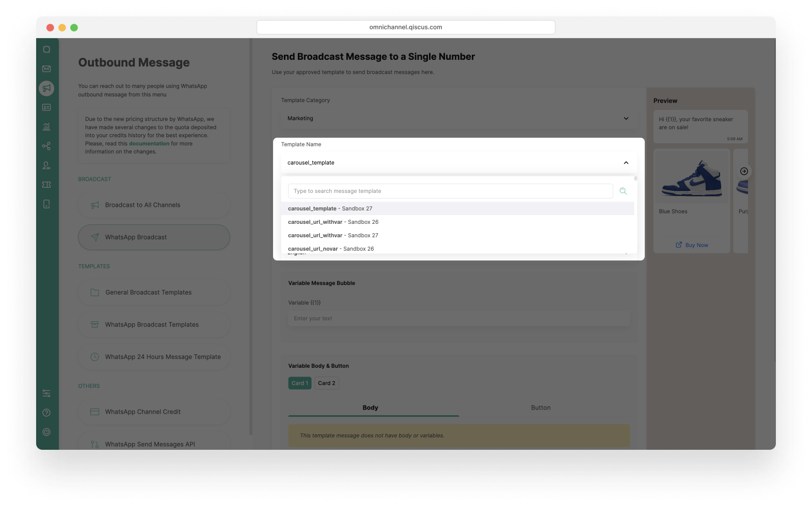This screenshot has width=812, height=506.
Task: Click the template dropdown list scrollbar
Action: (635, 178)
